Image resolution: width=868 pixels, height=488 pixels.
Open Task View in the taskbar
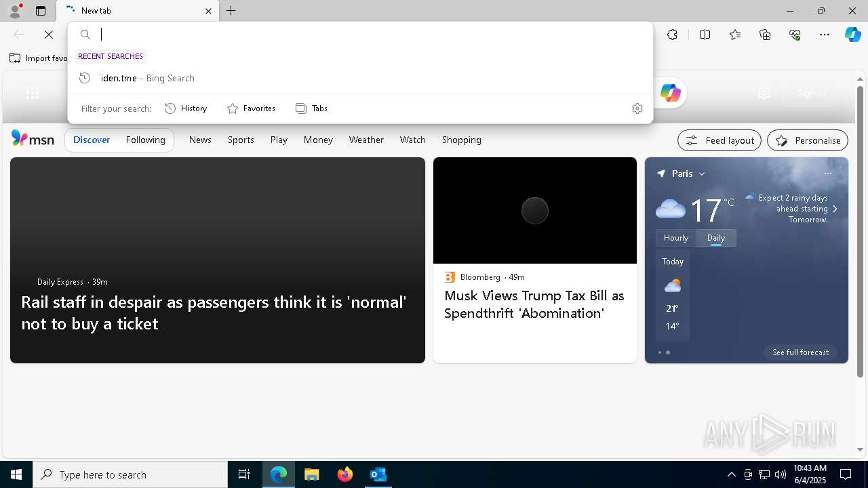click(x=244, y=474)
